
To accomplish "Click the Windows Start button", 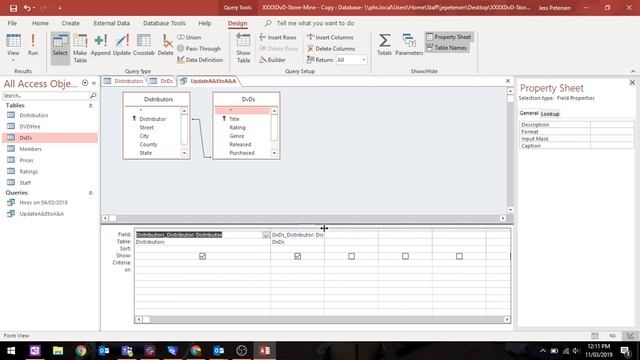I will pyautogui.click(x=11, y=351).
